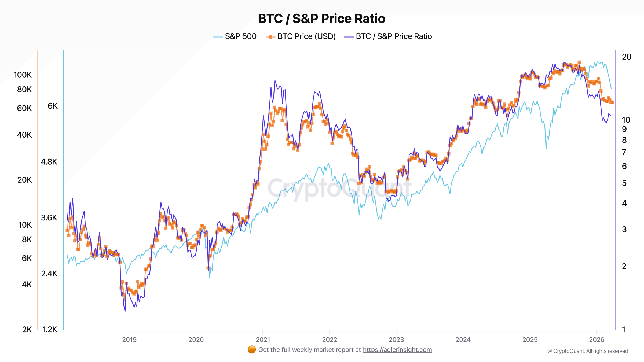Viewport: 644px width, 362px height.
Task: Open the adlerinsight.com report link
Action: click(397, 350)
